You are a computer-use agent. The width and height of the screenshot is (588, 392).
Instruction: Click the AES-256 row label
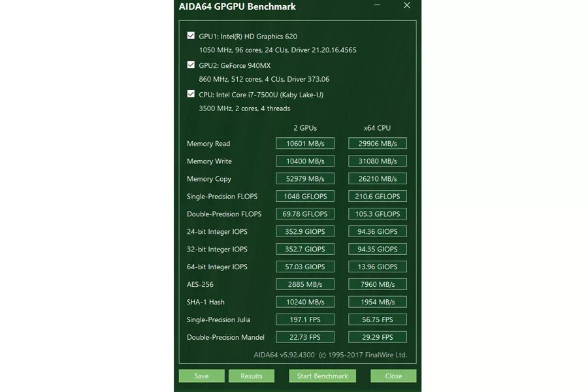click(201, 284)
